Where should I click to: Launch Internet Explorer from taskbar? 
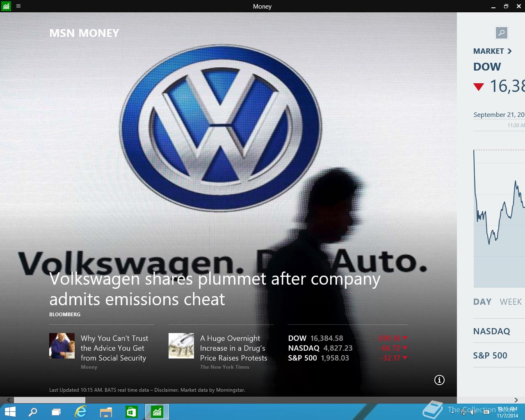pos(81,412)
